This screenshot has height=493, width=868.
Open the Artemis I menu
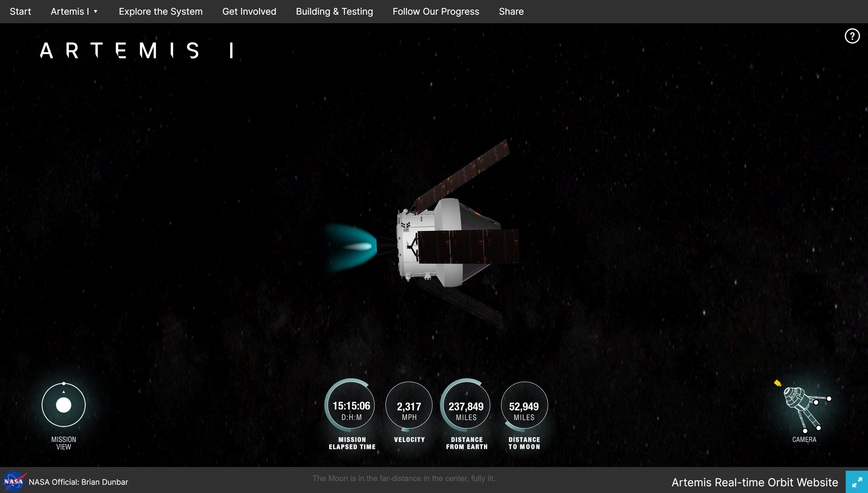[x=70, y=12]
